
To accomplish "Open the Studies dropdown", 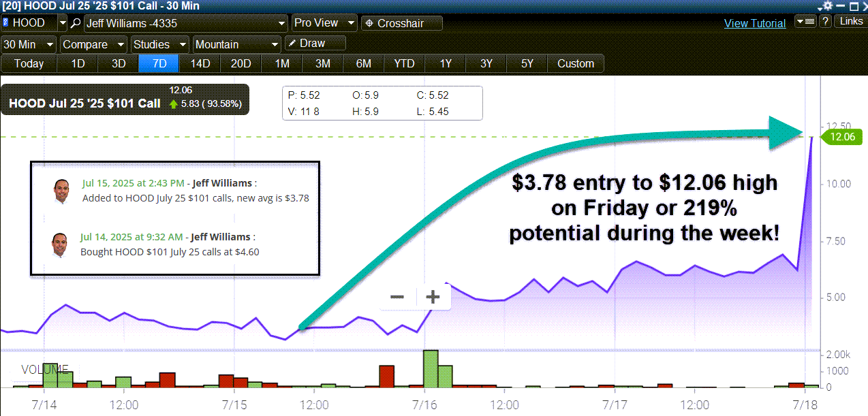I will pyautogui.click(x=160, y=44).
